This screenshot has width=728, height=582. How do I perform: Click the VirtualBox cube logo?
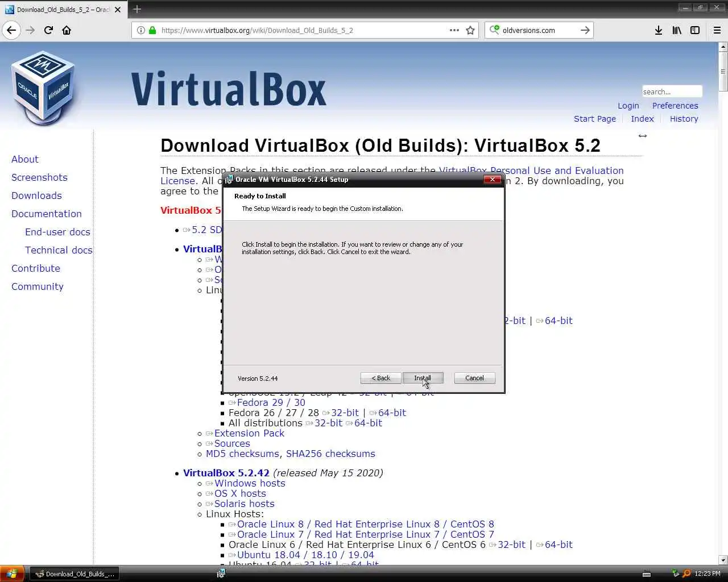(x=43, y=88)
